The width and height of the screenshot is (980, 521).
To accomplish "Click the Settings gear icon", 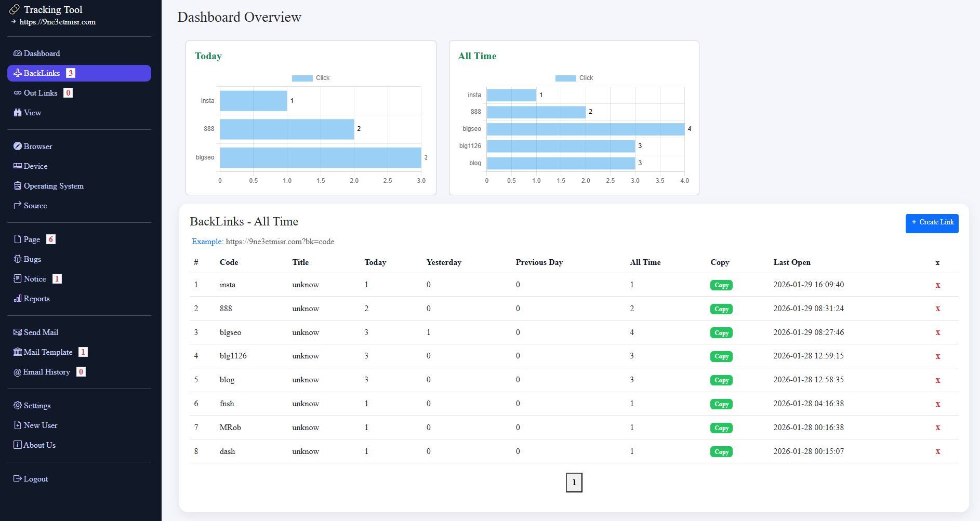I will 17,406.
